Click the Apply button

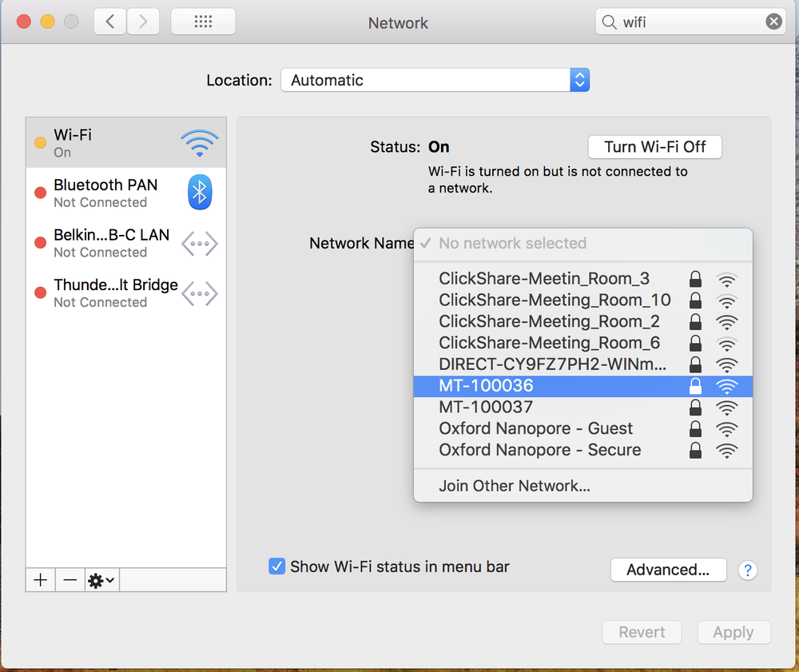733,632
